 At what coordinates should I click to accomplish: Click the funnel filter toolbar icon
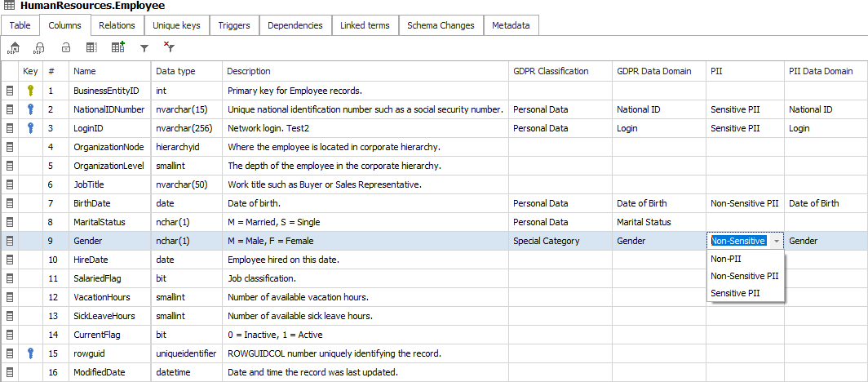tap(144, 48)
